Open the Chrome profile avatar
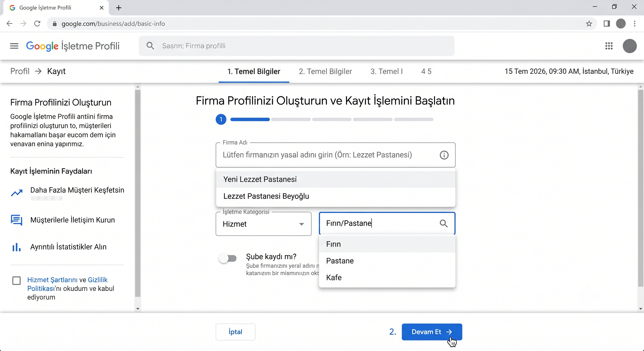This screenshot has height=351, width=644. [x=621, y=24]
